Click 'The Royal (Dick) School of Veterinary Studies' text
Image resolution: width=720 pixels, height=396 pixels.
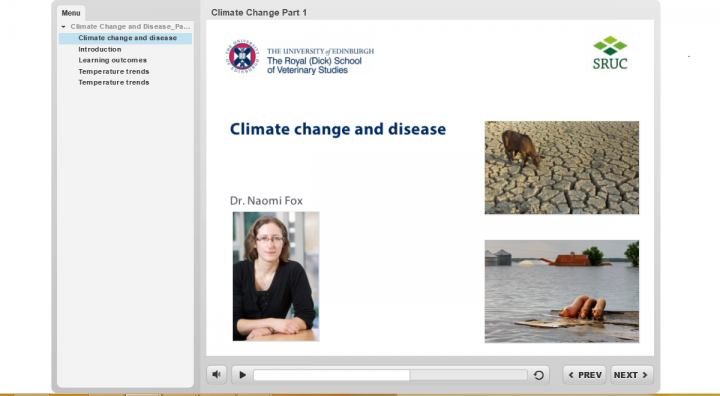click(315, 66)
